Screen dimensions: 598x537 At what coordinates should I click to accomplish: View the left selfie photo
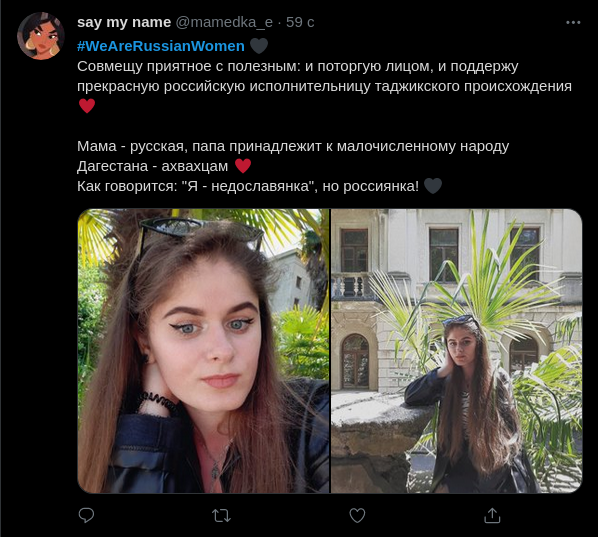pos(203,350)
